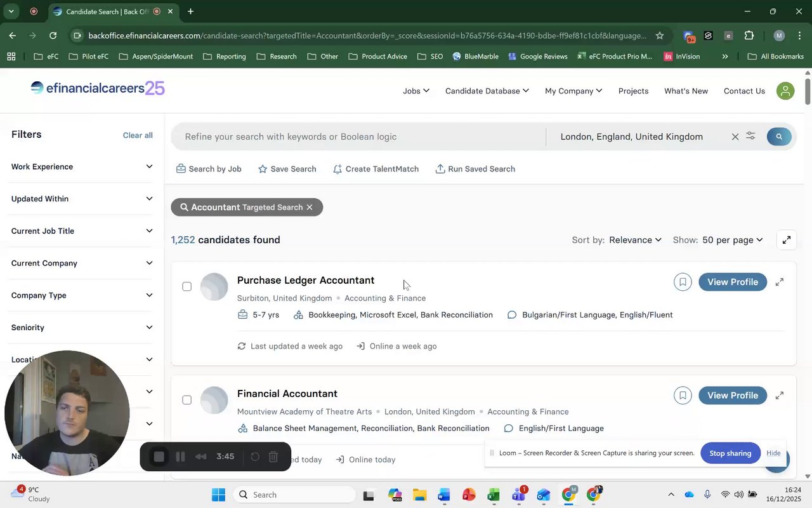Open the My Company menu
This screenshot has height=508, width=812.
(573, 91)
